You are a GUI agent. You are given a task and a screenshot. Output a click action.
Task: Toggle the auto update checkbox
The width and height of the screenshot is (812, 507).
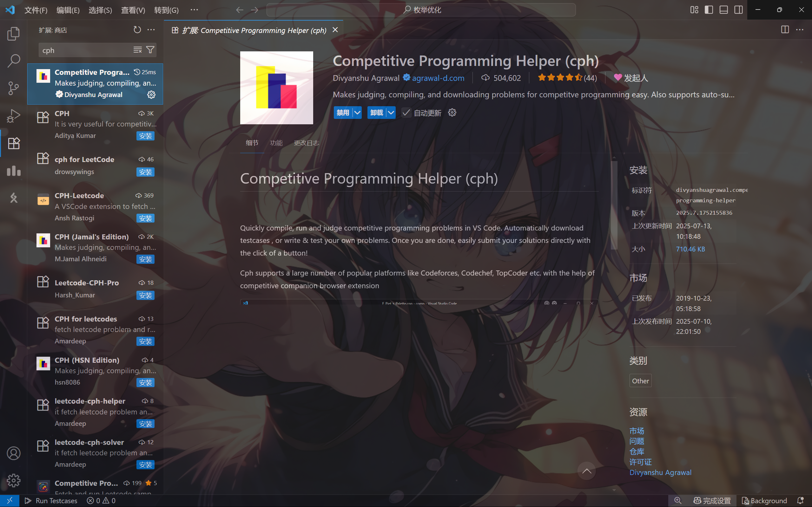tap(406, 113)
